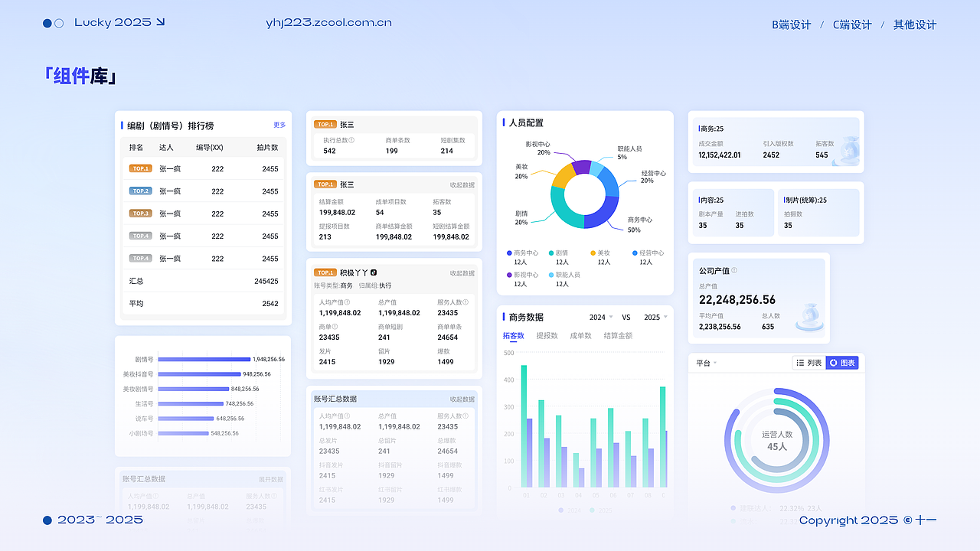This screenshot has width=980, height=551.
Task: Collapse the upper 账号汇总数据 card via 收起数据
Action: tap(462, 399)
